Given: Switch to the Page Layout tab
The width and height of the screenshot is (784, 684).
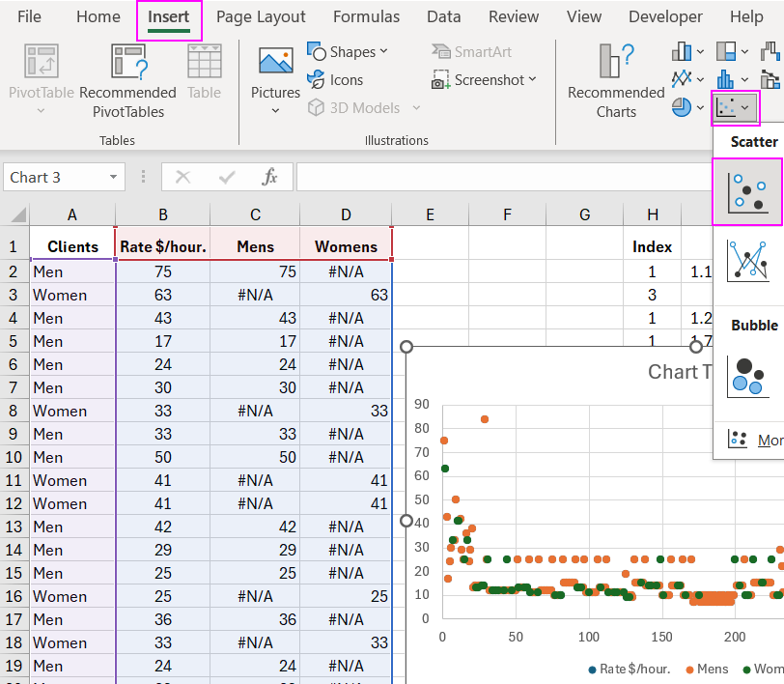Looking at the screenshot, I should (x=261, y=16).
